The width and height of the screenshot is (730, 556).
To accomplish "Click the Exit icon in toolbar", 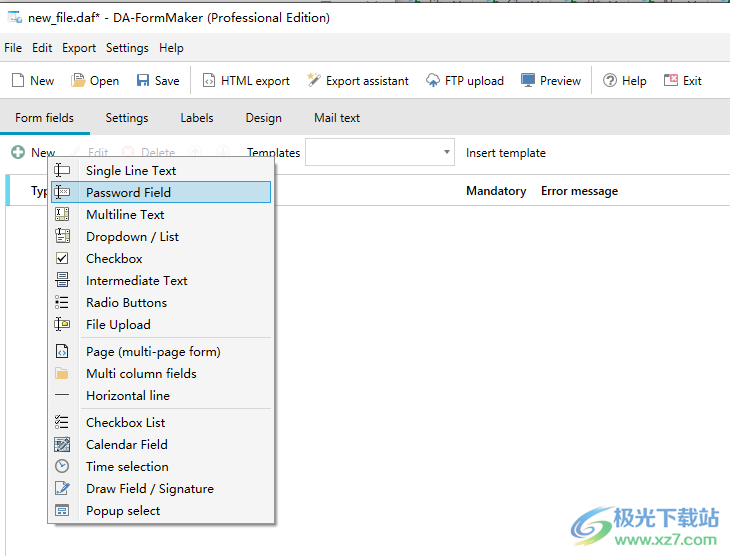I will tap(671, 81).
